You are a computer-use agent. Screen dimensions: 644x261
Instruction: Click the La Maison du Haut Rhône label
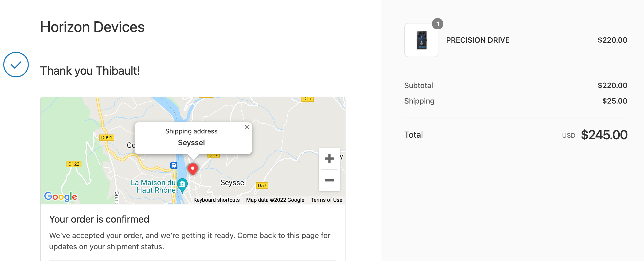(x=153, y=186)
